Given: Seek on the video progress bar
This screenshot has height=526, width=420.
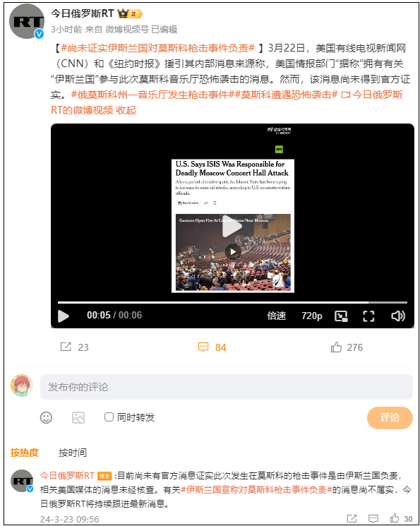Looking at the screenshot, I should 232,303.
